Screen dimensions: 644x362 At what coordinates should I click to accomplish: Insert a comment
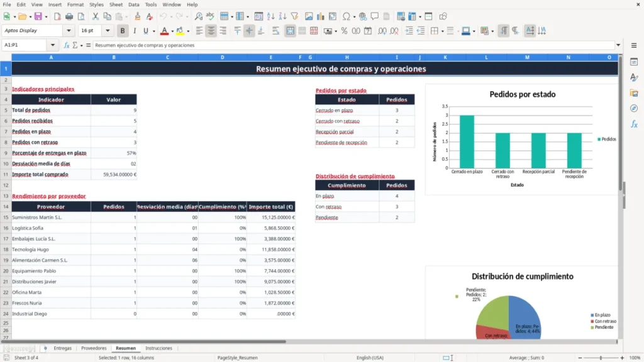click(x=375, y=16)
